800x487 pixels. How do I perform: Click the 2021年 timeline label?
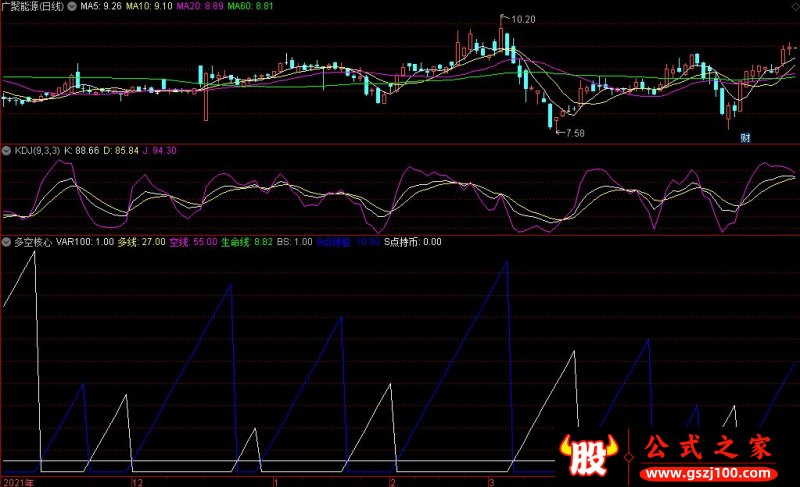[x=19, y=482]
